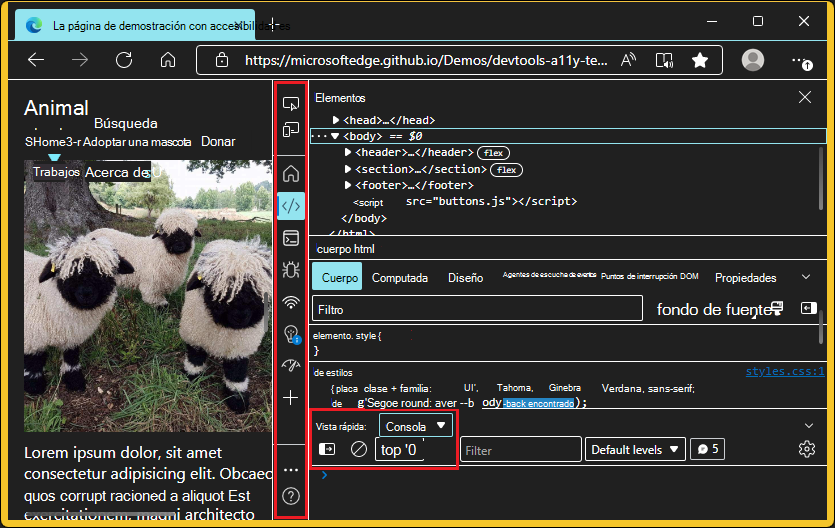Switch to the Propiedades tab
Image resolution: width=835 pixels, height=528 pixels.
tap(745, 278)
